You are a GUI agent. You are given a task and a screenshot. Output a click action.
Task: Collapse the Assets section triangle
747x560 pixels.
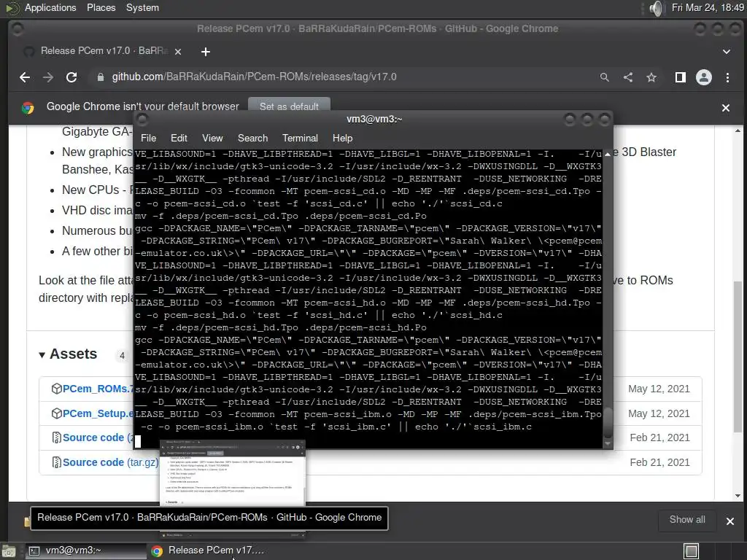[x=42, y=355]
